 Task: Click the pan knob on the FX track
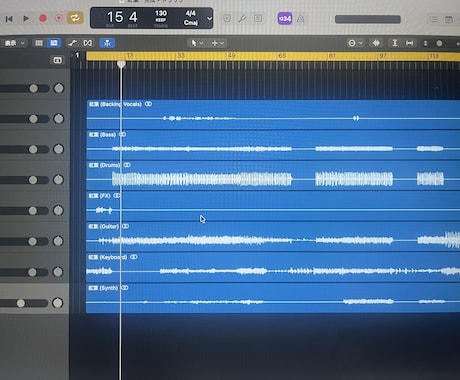point(58,210)
